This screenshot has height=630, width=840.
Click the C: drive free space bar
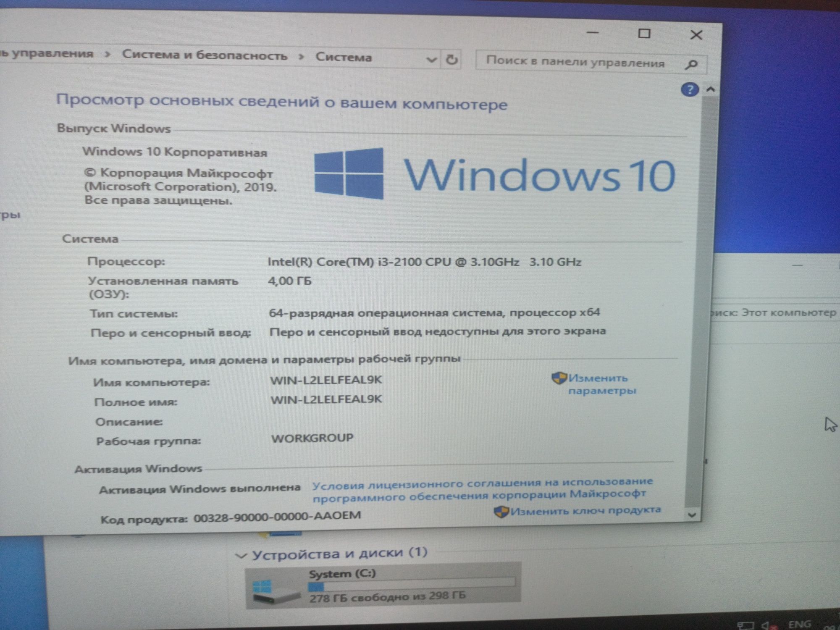pyautogui.click(x=411, y=584)
